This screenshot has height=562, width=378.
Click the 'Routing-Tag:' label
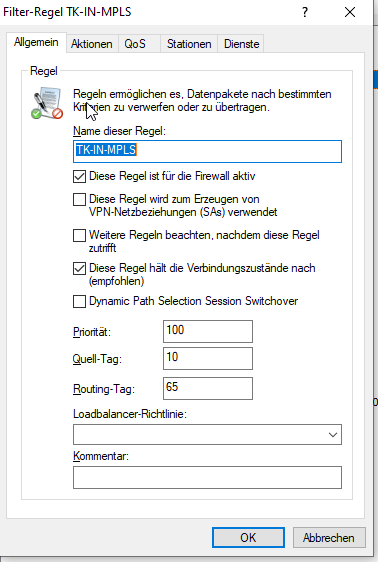104,389
